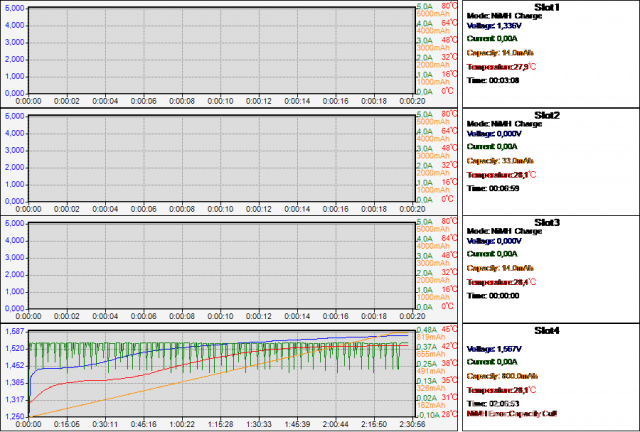Click the '38°C' temperature axis label

(450, 363)
